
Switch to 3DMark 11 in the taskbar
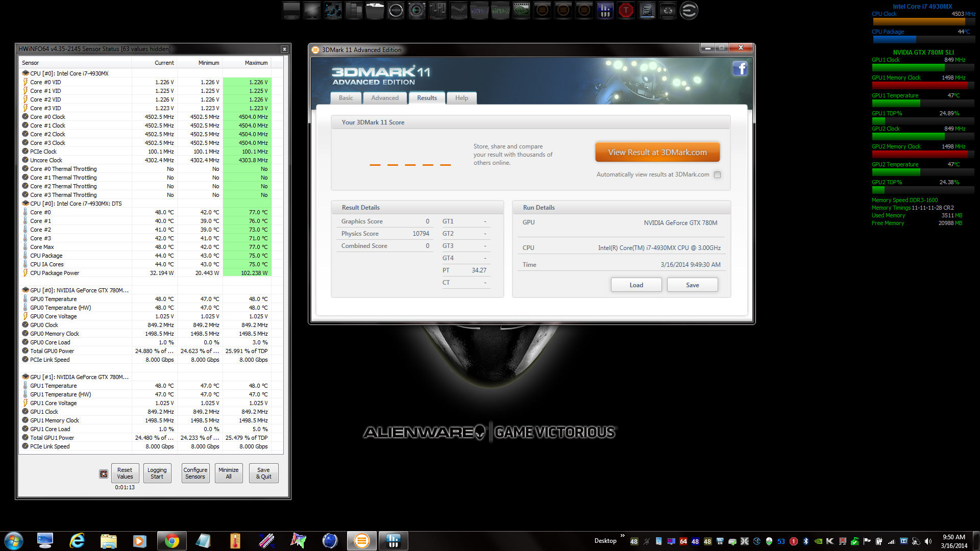pyautogui.click(x=362, y=541)
